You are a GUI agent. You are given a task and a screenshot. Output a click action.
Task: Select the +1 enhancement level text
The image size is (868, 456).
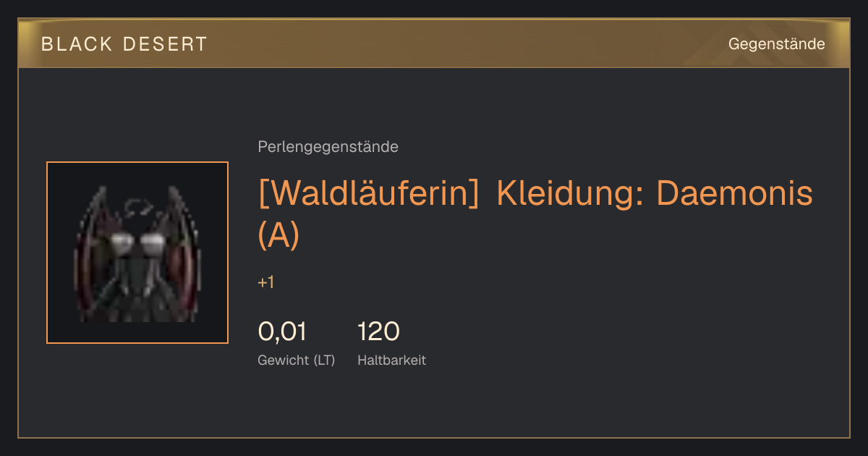(x=265, y=282)
